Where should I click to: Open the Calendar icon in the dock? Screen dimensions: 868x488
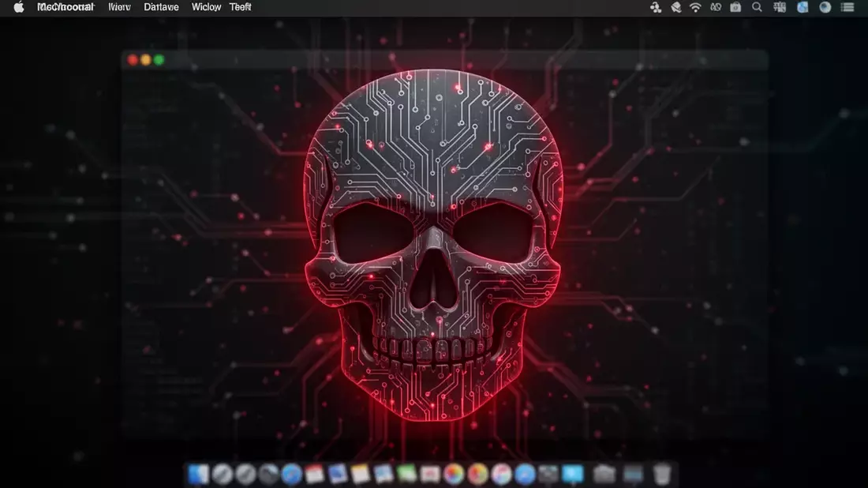pos(314,474)
